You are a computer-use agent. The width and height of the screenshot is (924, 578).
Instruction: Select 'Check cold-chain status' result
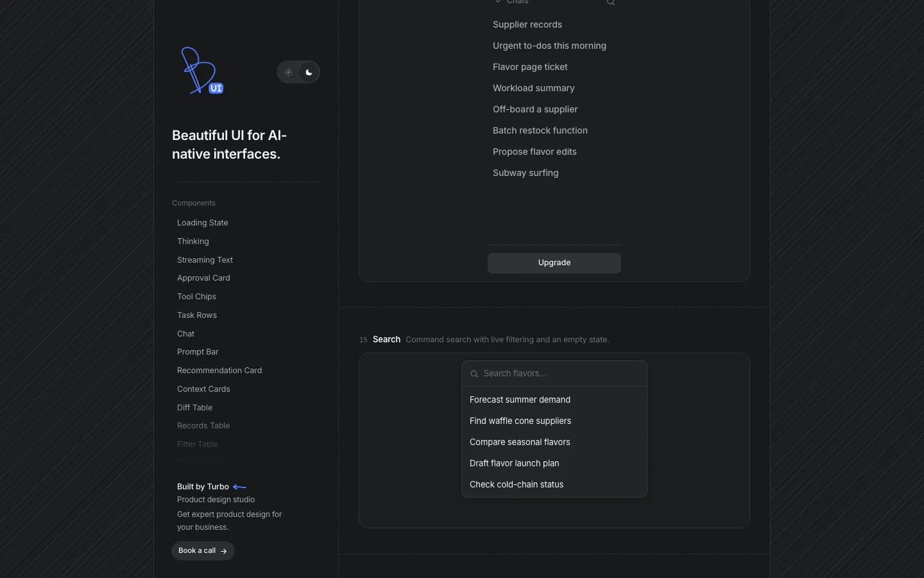(554, 484)
